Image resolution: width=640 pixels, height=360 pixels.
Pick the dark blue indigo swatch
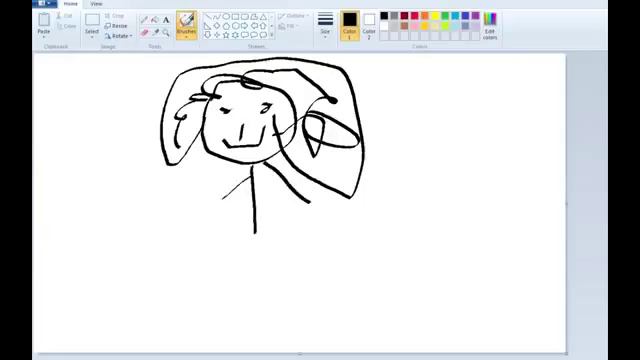[x=465, y=16]
